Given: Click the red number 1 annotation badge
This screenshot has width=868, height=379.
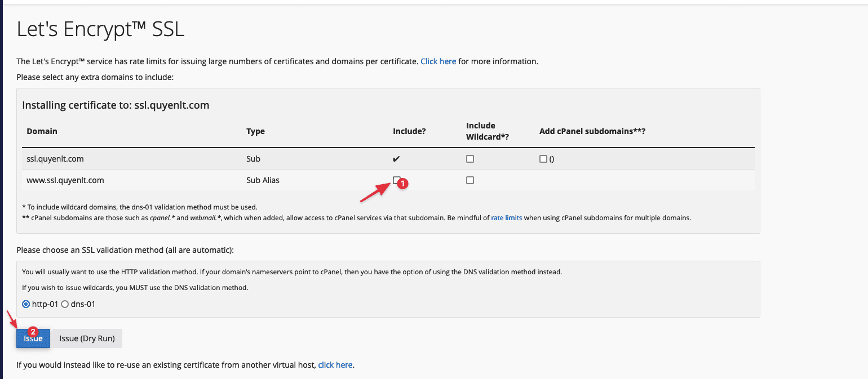Looking at the screenshot, I should (x=404, y=184).
